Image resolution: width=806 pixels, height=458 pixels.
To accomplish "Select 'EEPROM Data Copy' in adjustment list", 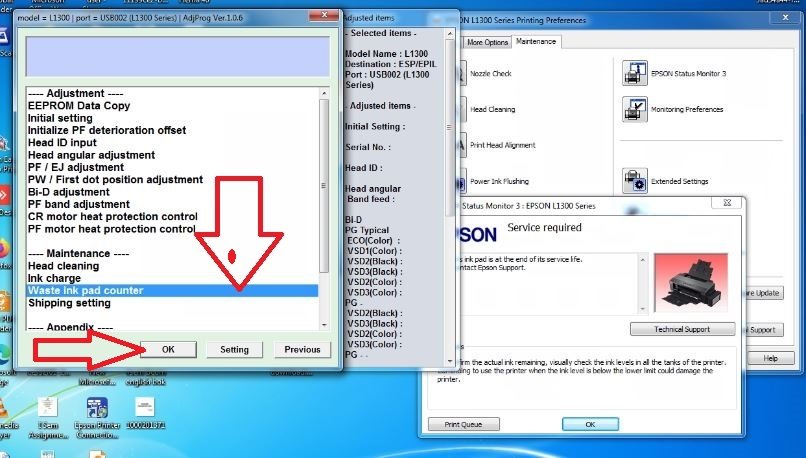I will click(x=79, y=106).
